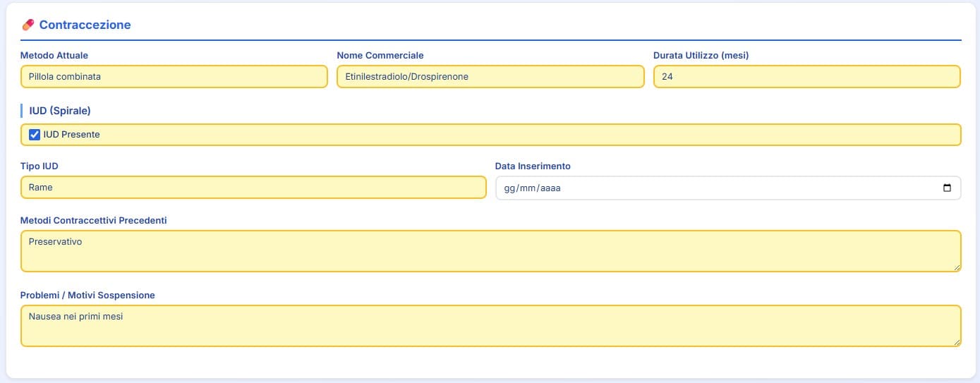Click resize handle of Metodi Contraccettivi Precedenti textarea
Image resolution: width=980 pixels, height=383 pixels.
[x=956, y=267]
